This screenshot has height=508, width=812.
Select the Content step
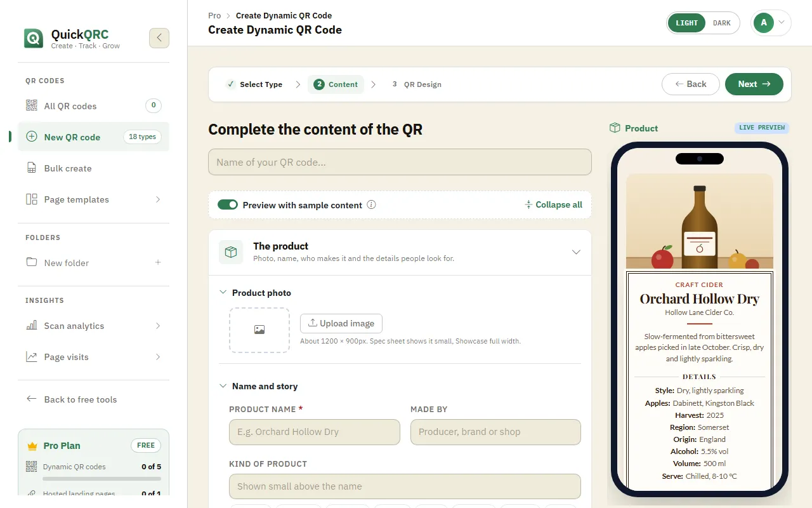336,84
